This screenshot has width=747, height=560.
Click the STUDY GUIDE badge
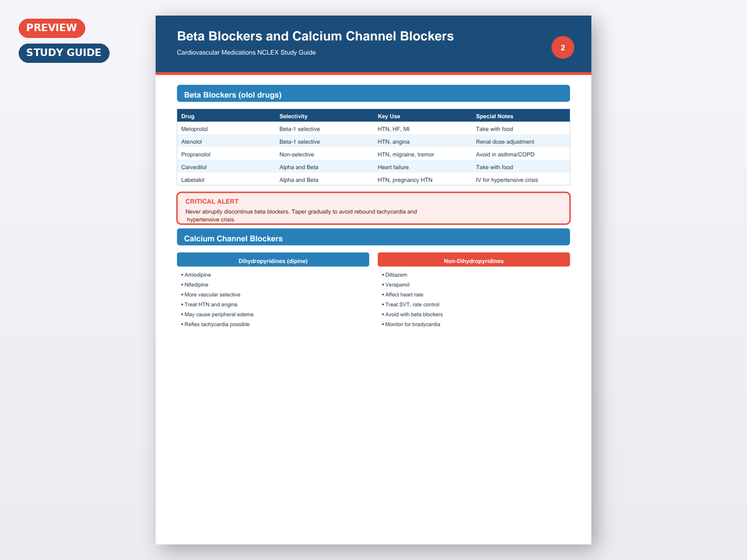(64, 53)
